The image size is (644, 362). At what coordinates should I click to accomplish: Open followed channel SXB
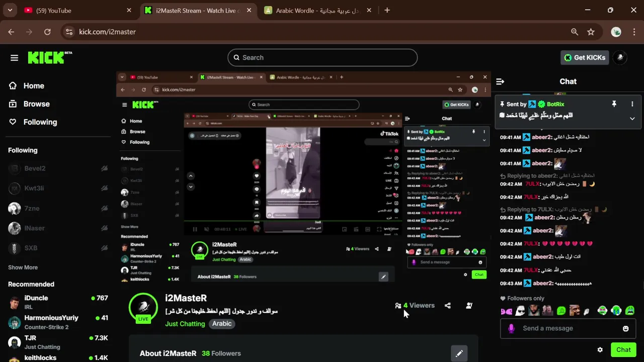(58, 248)
